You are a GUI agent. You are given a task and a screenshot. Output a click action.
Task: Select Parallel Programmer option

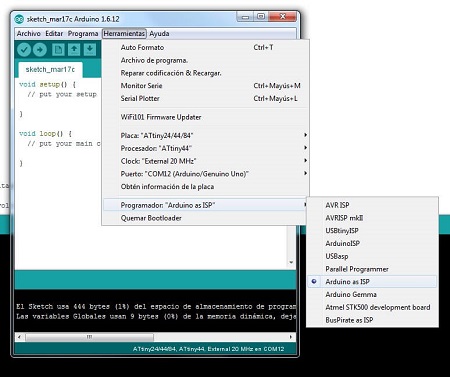(372, 269)
